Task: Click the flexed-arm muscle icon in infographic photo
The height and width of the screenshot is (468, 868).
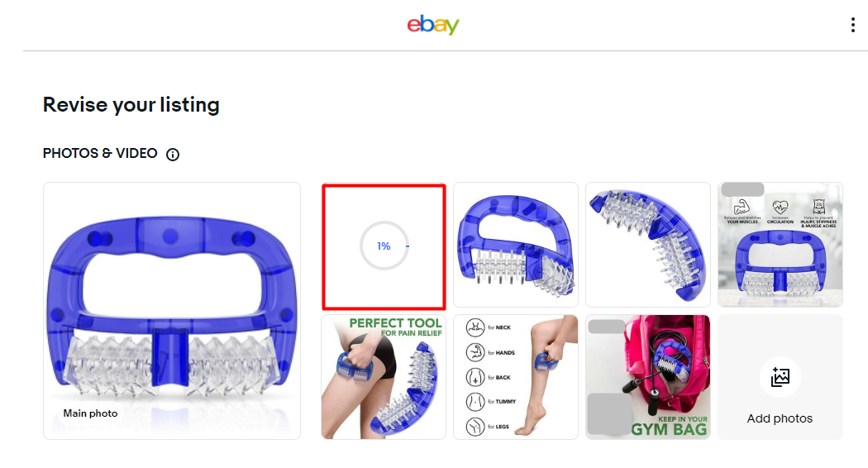Action: (x=742, y=208)
